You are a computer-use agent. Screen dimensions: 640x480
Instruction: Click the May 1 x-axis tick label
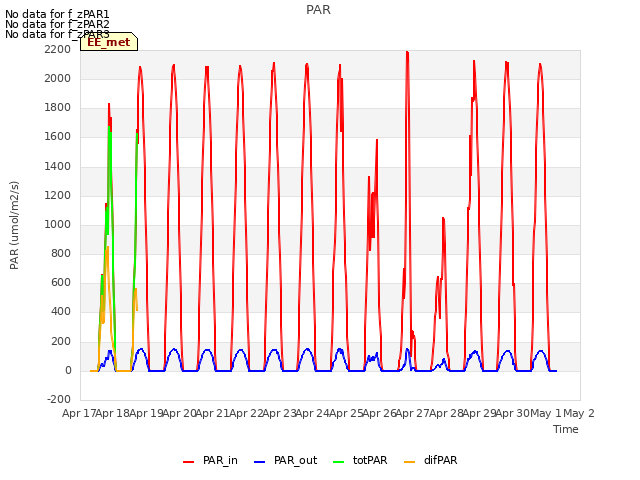(546, 413)
